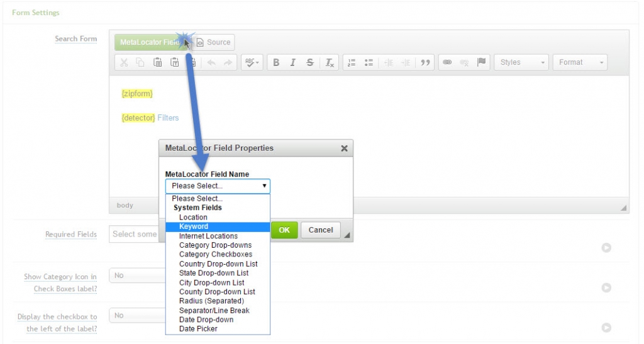Click the Unlink icon

pos(464,62)
